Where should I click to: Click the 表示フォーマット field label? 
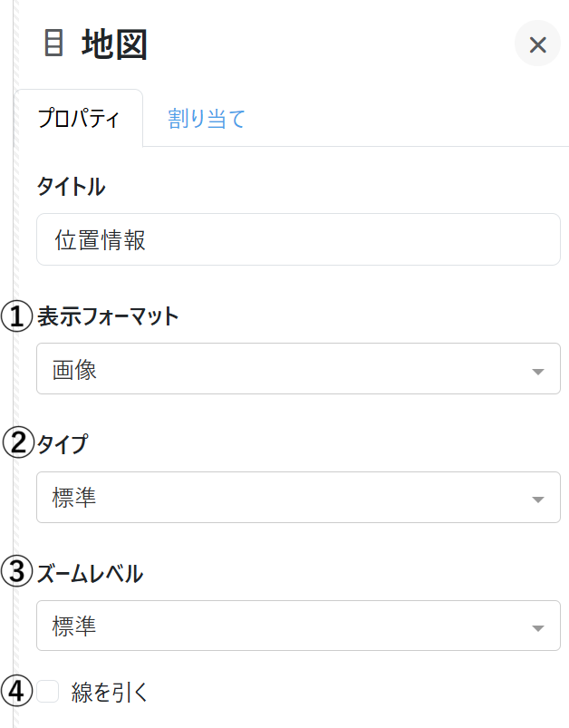108,316
